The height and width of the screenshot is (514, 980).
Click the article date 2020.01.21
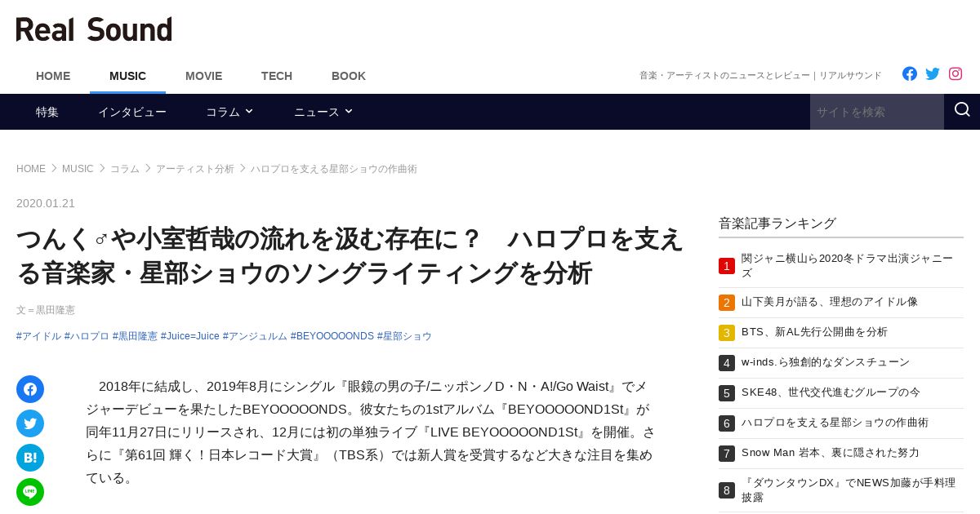[46, 203]
